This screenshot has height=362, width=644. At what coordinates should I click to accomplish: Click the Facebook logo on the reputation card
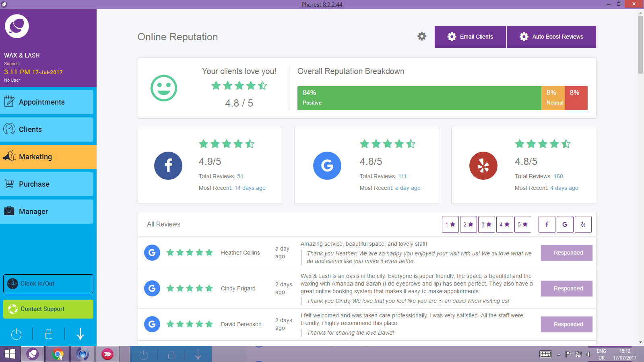(168, 166)
